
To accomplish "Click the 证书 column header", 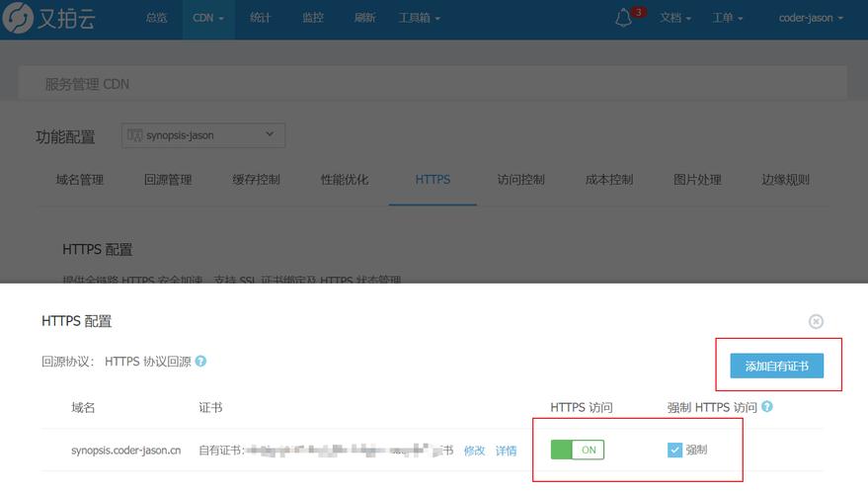I will point(210,408).
